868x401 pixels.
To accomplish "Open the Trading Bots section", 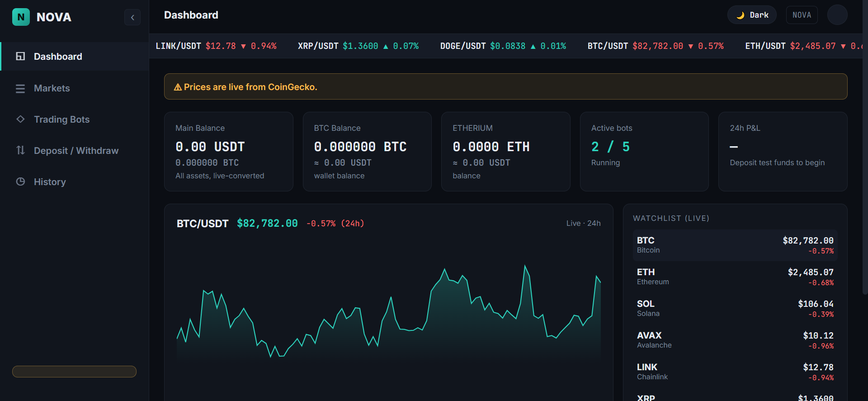I will pos(75,119).
